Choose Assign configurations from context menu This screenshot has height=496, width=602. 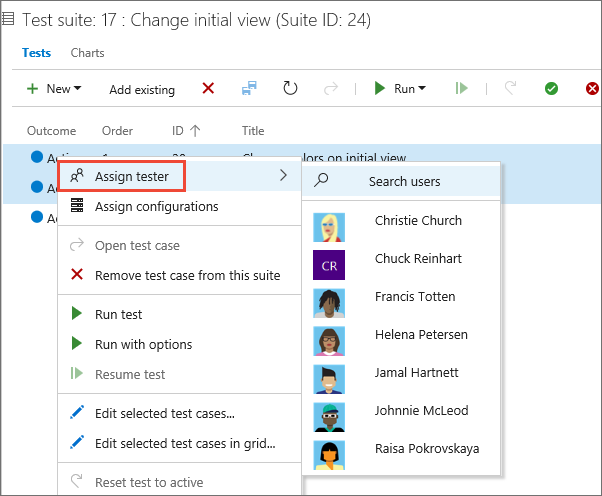pyautogui.click(x=156, y=207)
